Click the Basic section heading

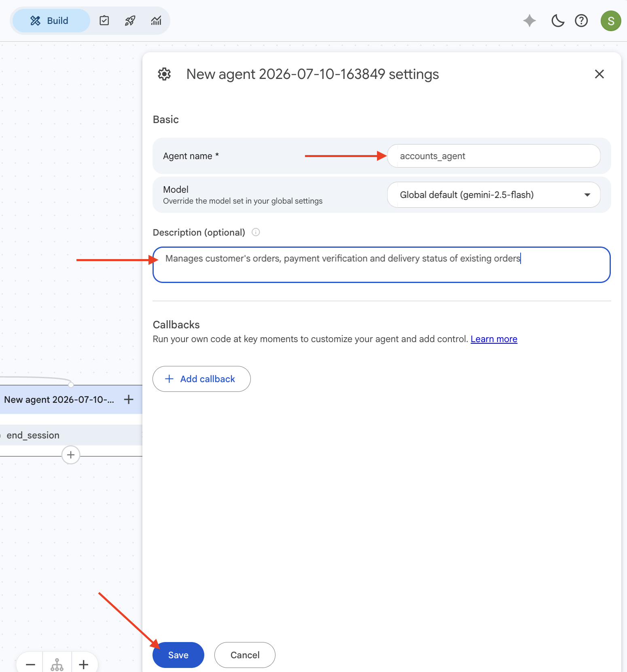tap(166, 119)
